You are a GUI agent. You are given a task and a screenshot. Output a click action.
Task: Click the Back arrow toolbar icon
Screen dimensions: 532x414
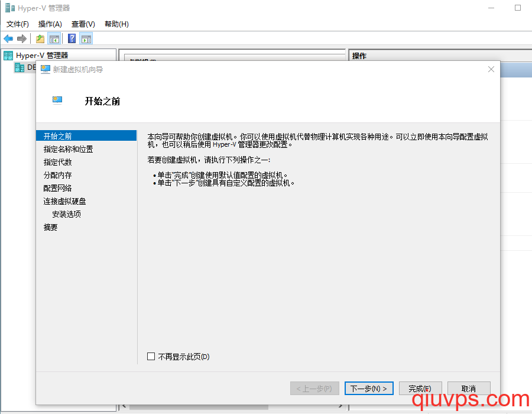pos(8,38)
